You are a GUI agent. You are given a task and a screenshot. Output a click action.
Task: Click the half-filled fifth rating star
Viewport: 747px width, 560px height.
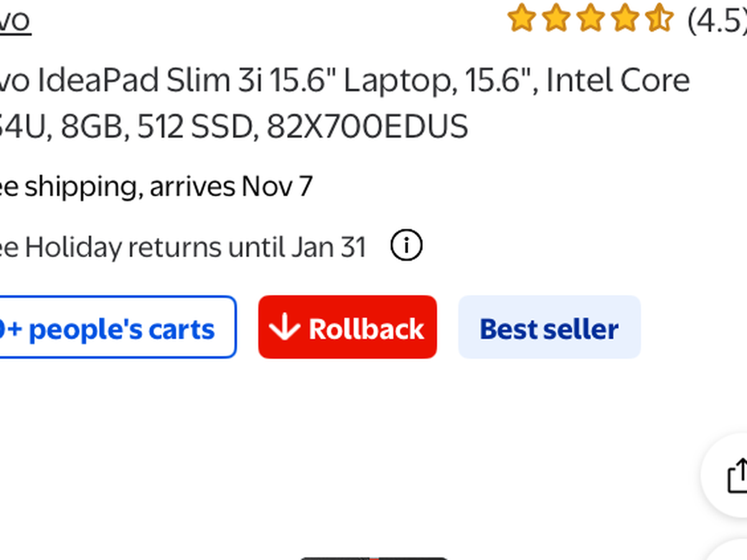[659, 19]
